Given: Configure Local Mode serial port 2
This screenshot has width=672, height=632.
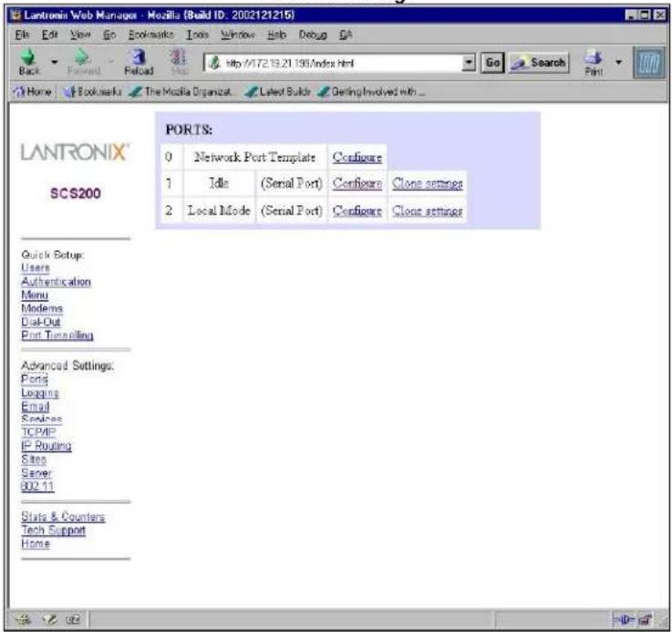Looking at the screenshot, I should [x=357, y=211].
